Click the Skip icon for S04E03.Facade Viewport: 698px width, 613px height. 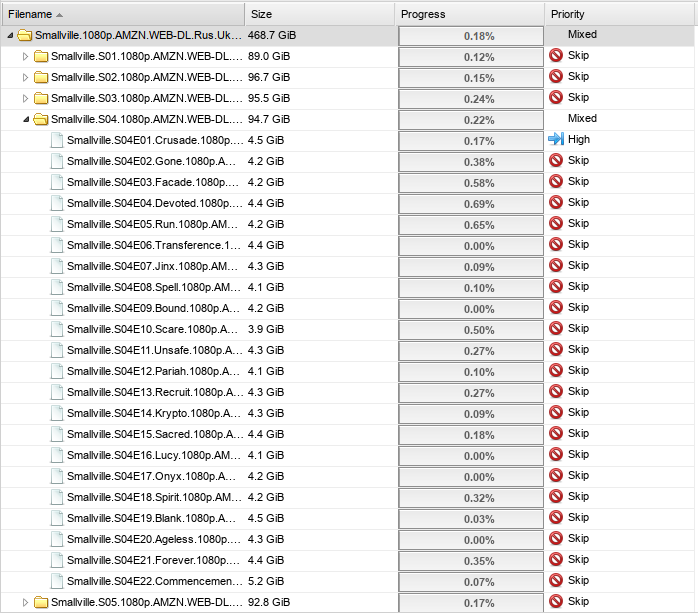coord(556,181)
